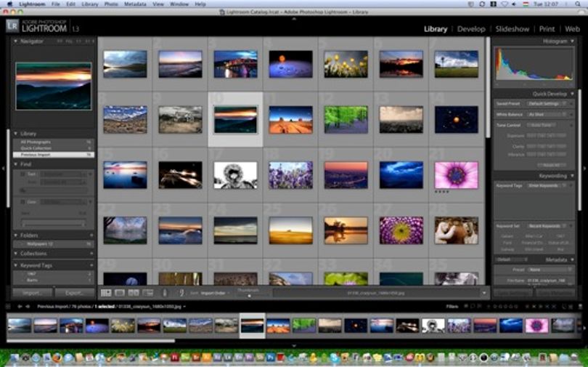
Task: Click the Export button
Action: (x=74, y=293)
